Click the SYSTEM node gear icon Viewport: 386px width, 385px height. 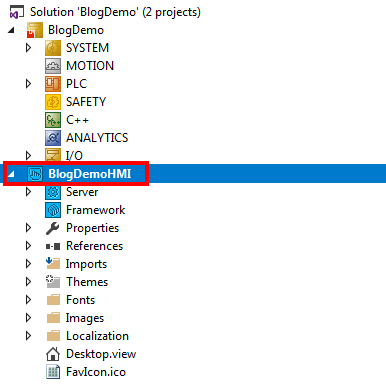tap(53, 48)
